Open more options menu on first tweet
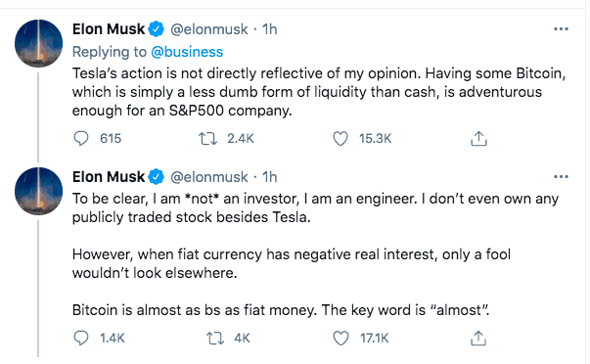This screenshot has height=364, width=590. tap(561, 29)
